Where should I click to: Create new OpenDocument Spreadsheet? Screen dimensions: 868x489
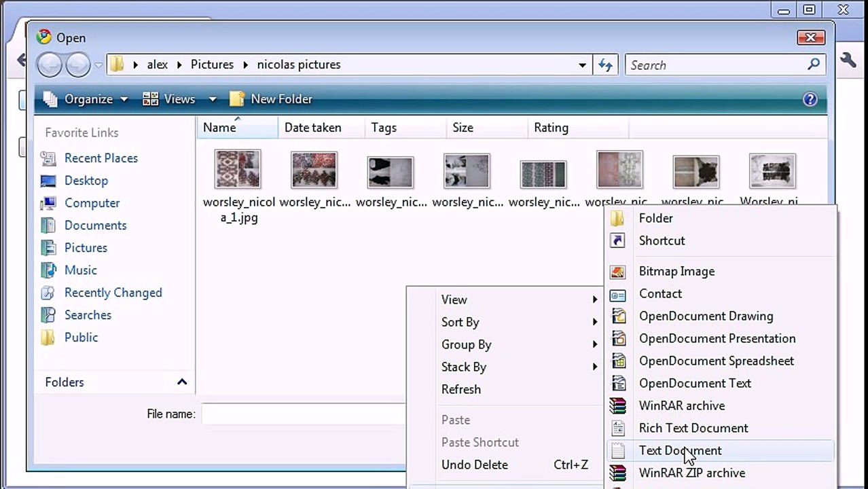coord(720,361)
